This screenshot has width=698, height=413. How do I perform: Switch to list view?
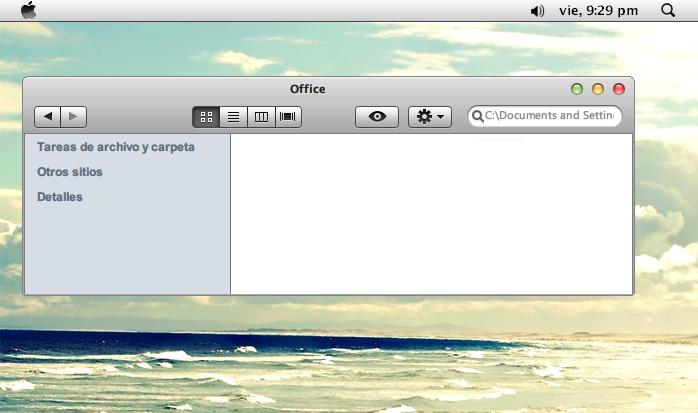[234, 117]
